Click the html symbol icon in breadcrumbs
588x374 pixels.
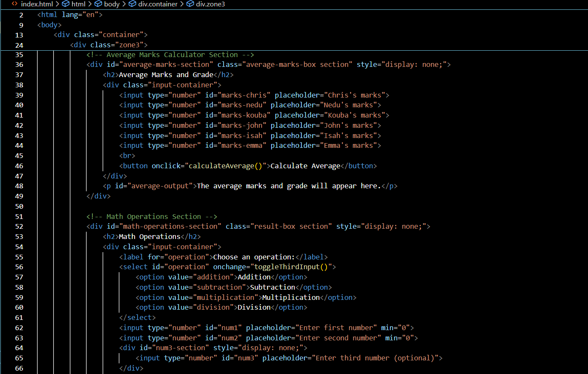[66, 4]
